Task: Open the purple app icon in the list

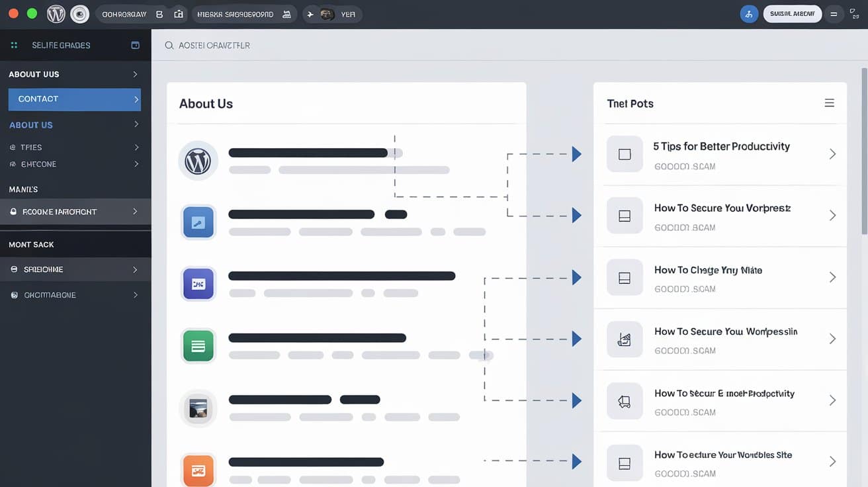Action: tap(198, 284)
